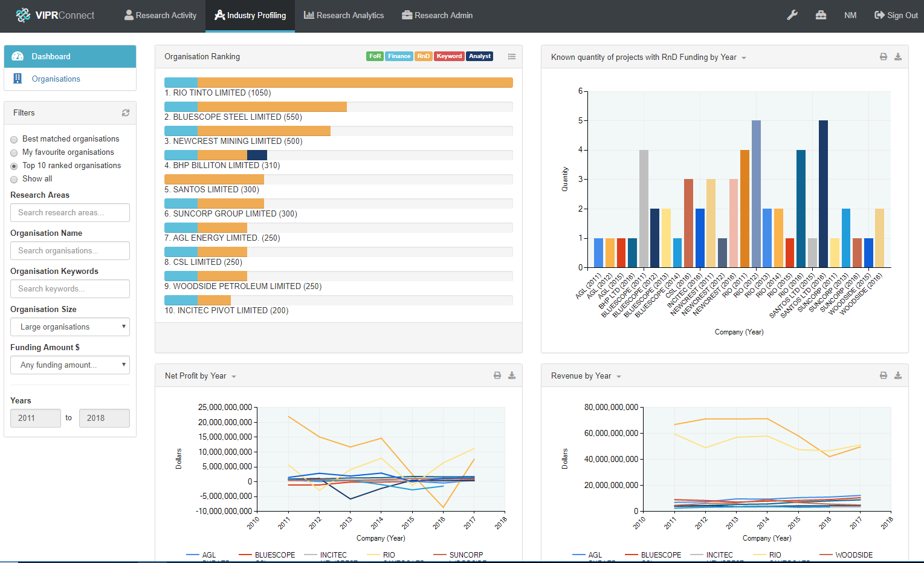Open 7. AGL ENERGY LIMITED. (250)

click(x=222, y=238)
